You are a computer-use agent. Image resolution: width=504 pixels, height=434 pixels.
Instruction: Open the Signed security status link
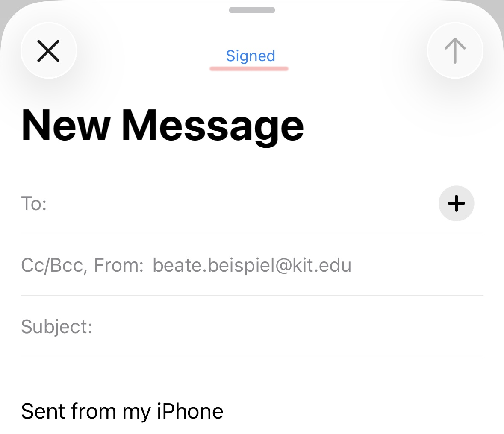pyautogui.click(x=251, y=56)
